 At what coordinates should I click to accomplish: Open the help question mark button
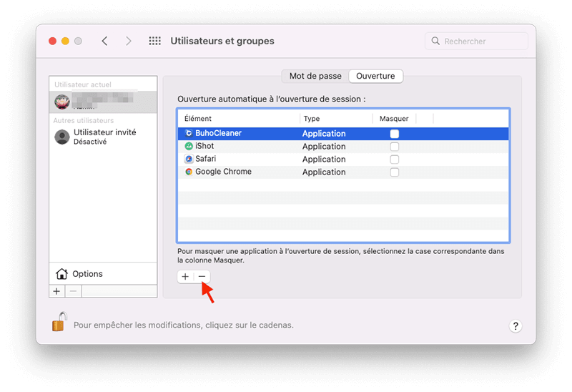(516, 325)
